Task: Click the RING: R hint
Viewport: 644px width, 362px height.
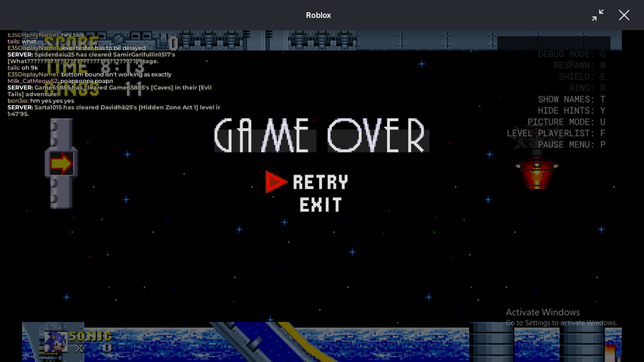Action: tap(587, 88)
